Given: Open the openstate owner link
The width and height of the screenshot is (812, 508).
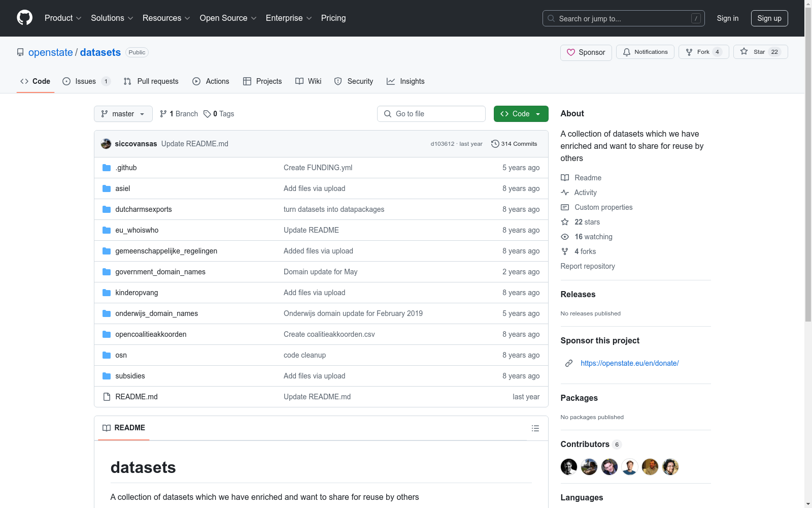Looking at the screenshot, I should pyautogui.click(x=51, y=52).
